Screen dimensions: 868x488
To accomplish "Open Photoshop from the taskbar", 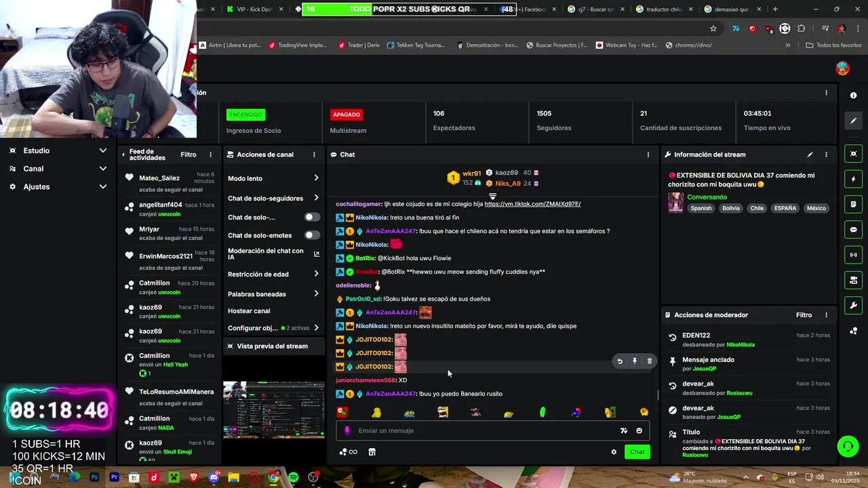I will [x=94, y=477].
